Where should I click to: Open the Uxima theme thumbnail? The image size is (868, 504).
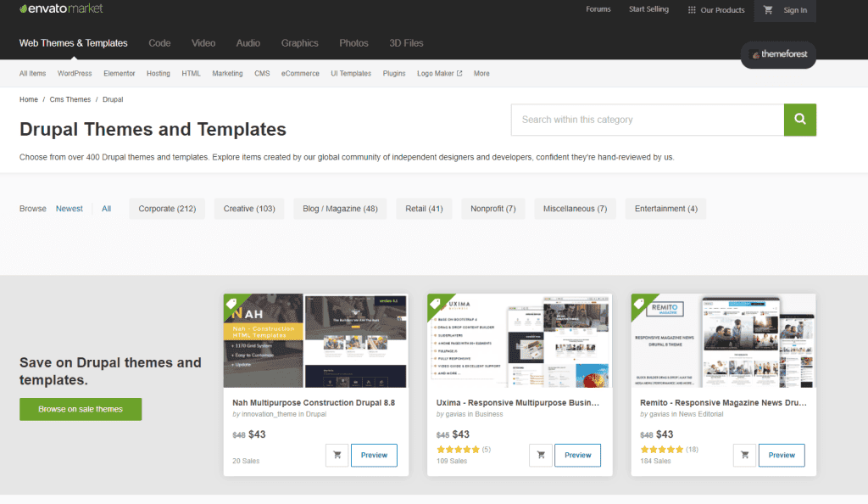(520, 340)
